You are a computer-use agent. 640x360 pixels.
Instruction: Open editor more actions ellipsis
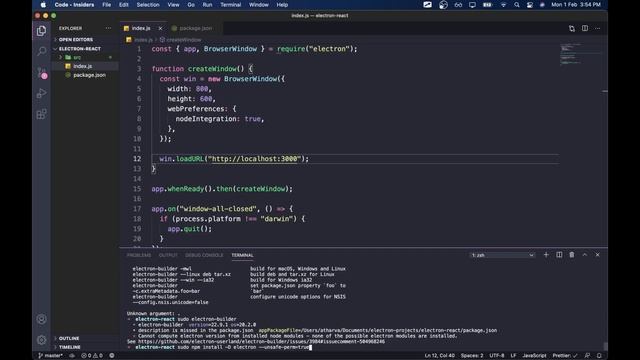pos(598,28)
